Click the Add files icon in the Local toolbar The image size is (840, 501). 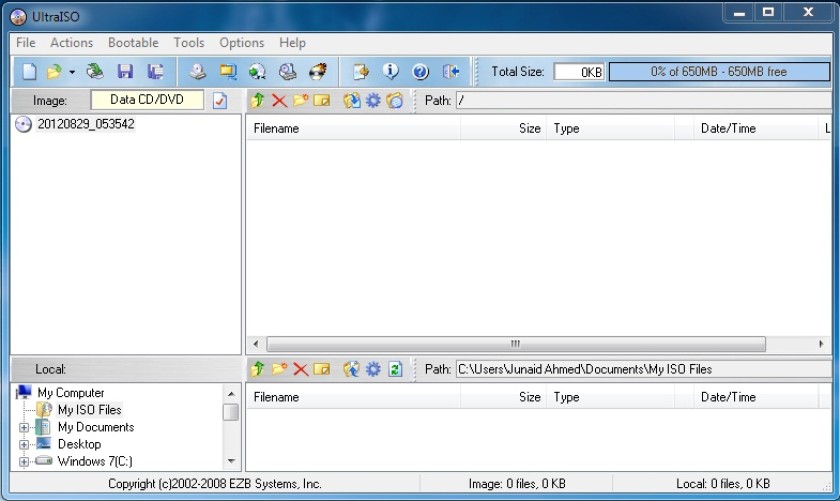point(351,369)
